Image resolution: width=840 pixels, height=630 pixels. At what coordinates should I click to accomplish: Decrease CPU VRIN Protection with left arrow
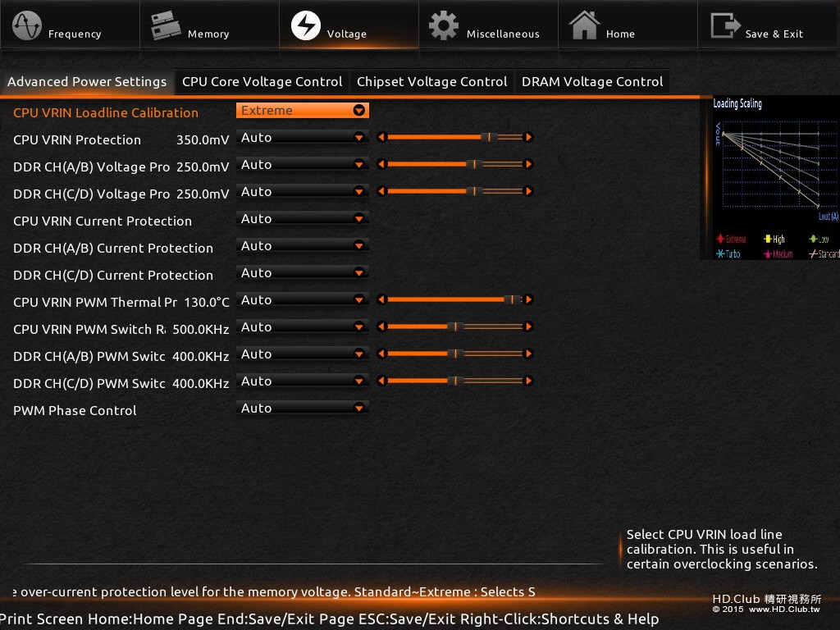point(381,137)
